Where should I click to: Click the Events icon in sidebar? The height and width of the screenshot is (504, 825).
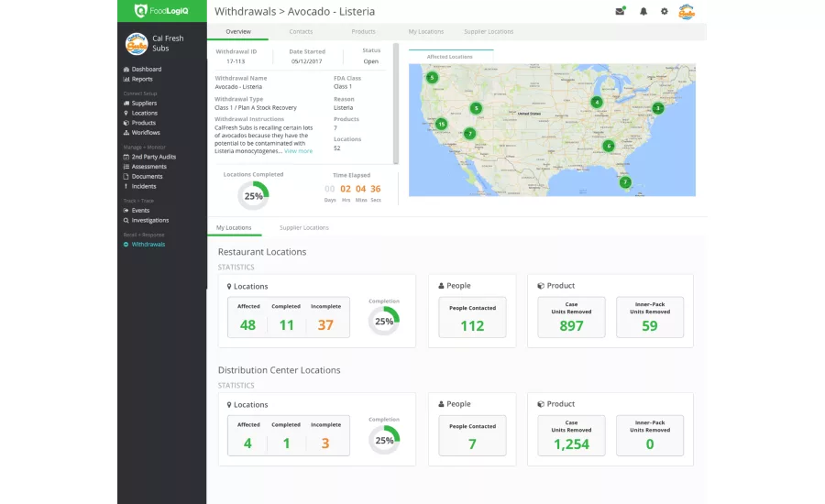(126, 211)
